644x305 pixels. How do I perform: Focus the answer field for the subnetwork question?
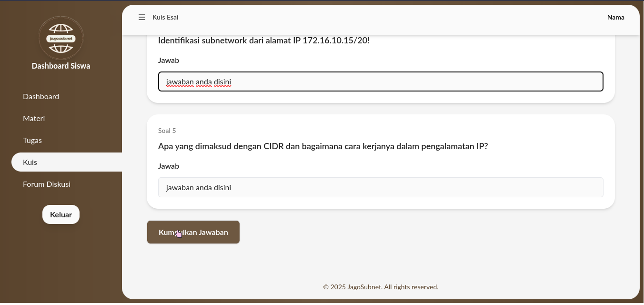point(381,81)
